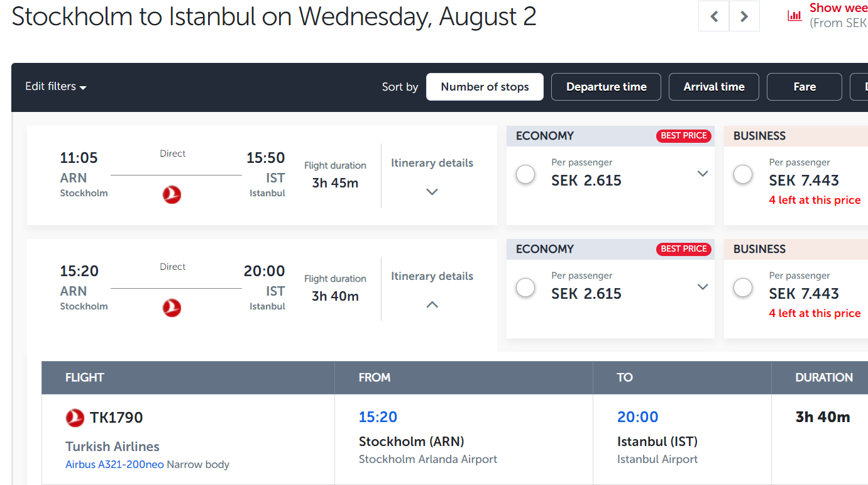Sort flights by Fare
868x485 pixels.
coord(804,87)
